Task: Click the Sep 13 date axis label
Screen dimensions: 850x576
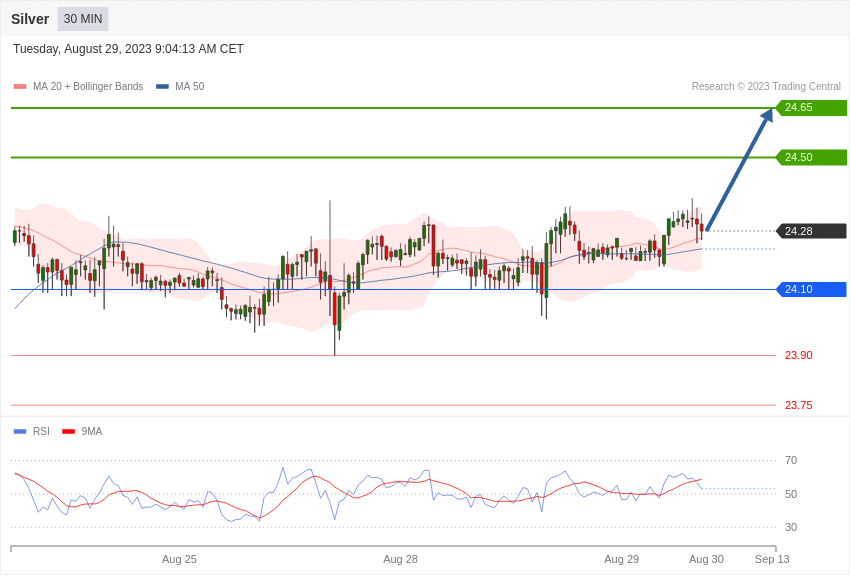Action: 772,559
